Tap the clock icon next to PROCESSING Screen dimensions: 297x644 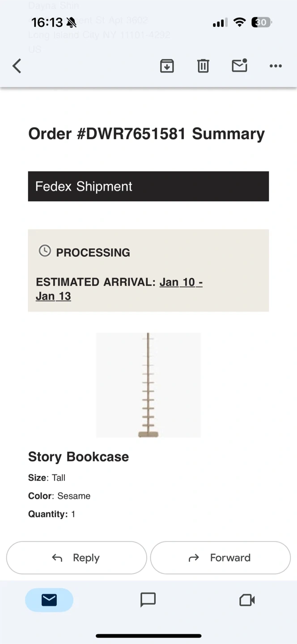(x=45, y=251)
